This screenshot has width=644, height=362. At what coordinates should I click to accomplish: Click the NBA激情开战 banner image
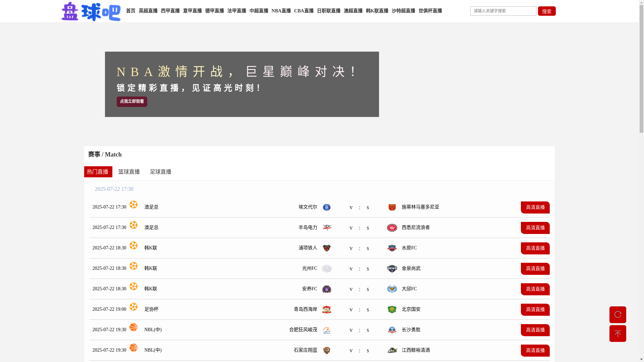(242, 84)
